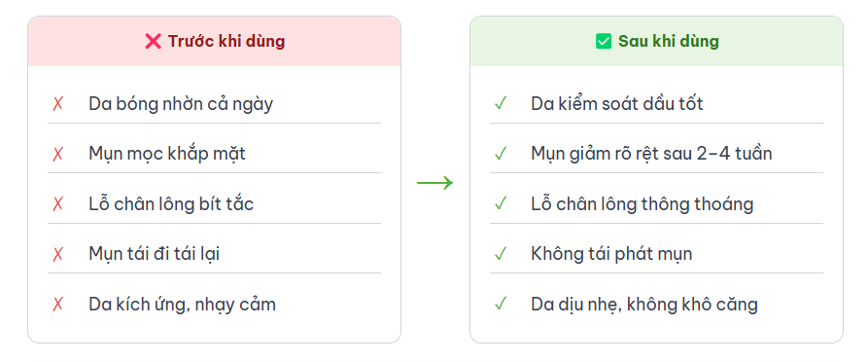Click the 'Da kích ứng, nhạy cảm' text
Image resolution: width=868 pixels, height=362 pixels.
182,305
